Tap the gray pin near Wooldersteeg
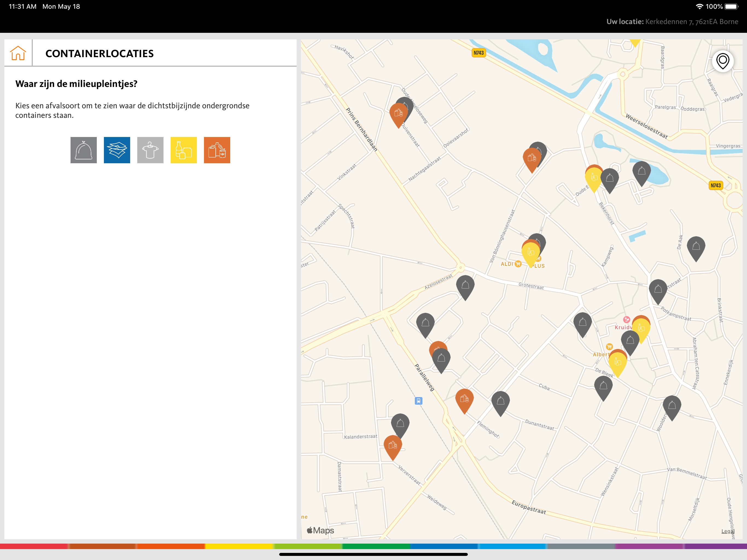The width and height of the screenshot is (747, 560). [672, 408]
